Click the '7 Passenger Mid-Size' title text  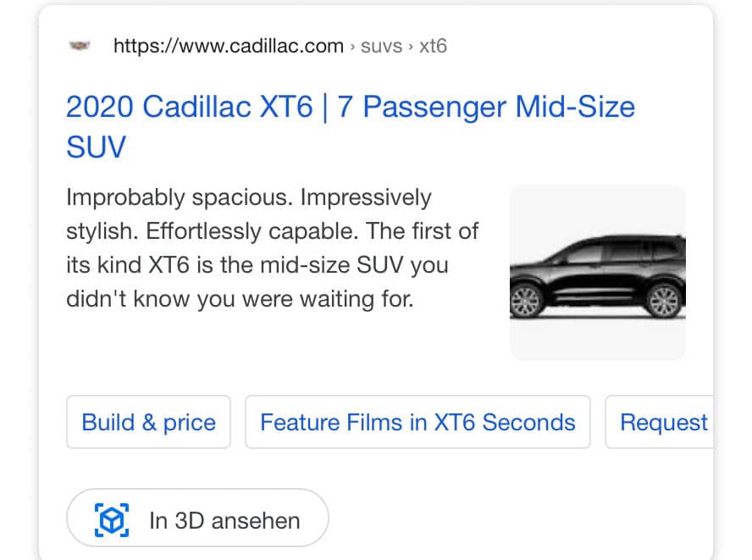[x=486, y=108]
